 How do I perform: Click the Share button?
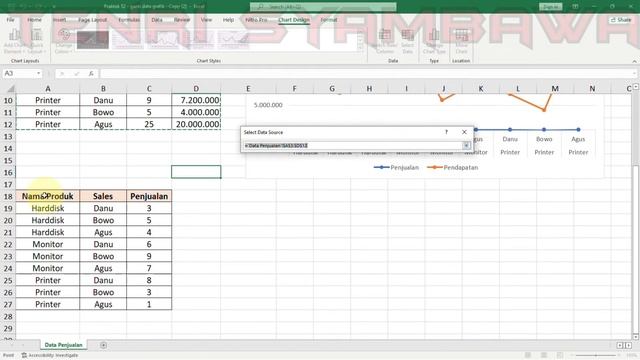[x=621, y=20]
